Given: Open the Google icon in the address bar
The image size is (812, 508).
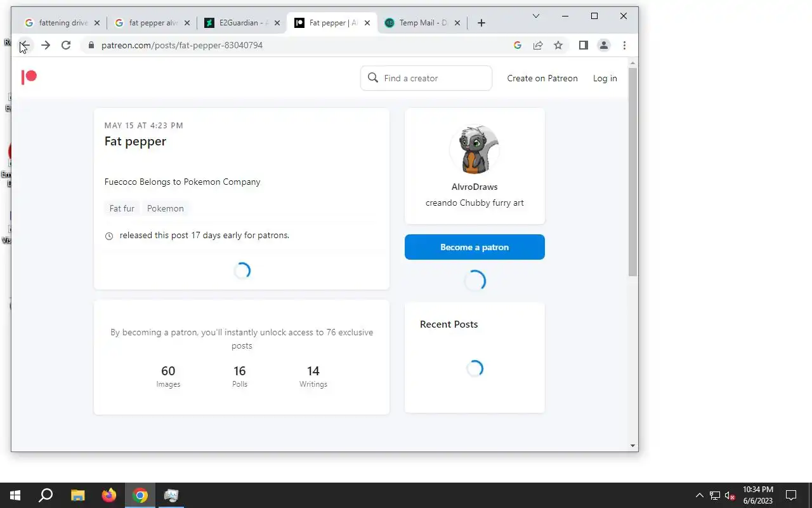Looking at the screenshot, I should tap(518, 45).
